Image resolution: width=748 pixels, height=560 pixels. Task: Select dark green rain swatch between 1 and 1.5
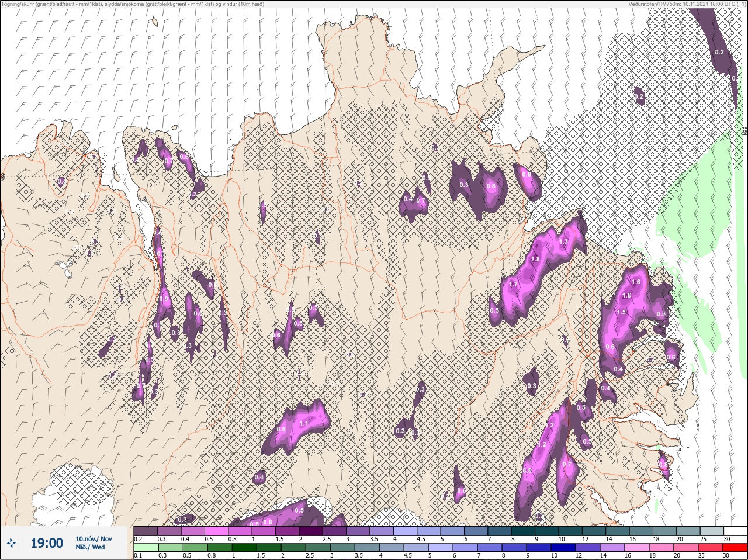(x=243, y=547)
